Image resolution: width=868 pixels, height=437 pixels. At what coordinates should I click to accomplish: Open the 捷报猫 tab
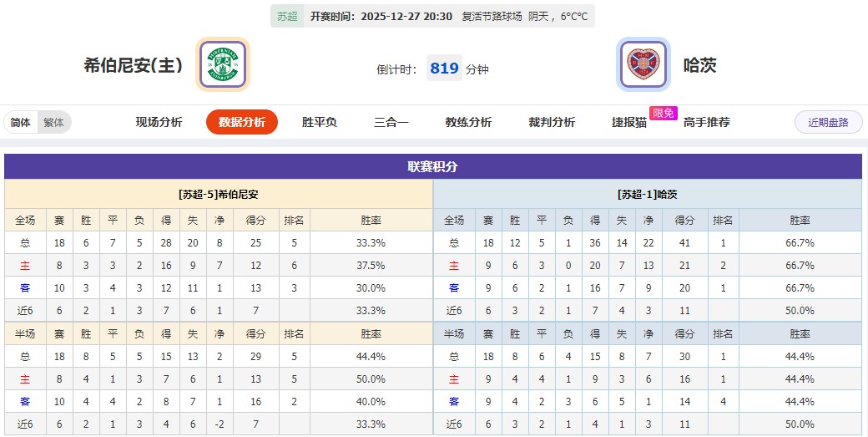tap(628, 122)
